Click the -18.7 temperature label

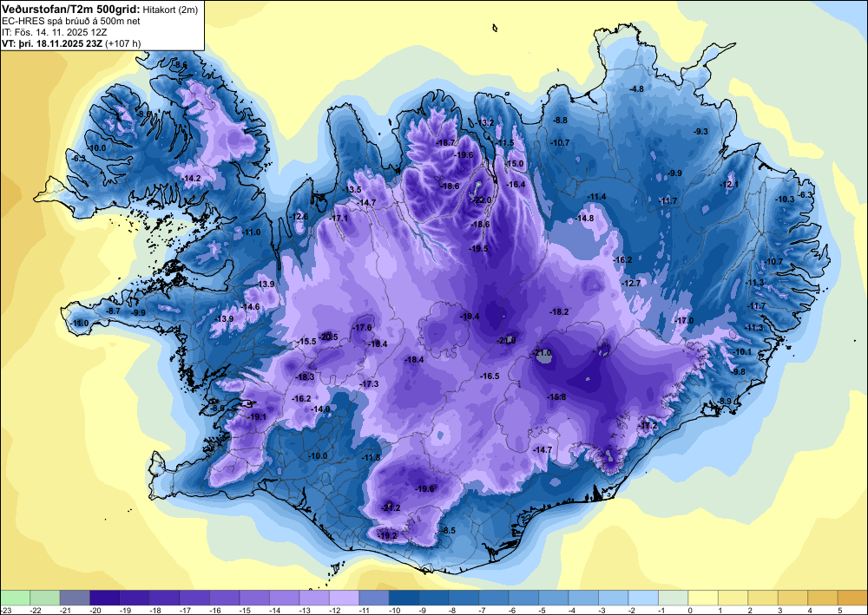pyautogui.click(x=445, y=142)
